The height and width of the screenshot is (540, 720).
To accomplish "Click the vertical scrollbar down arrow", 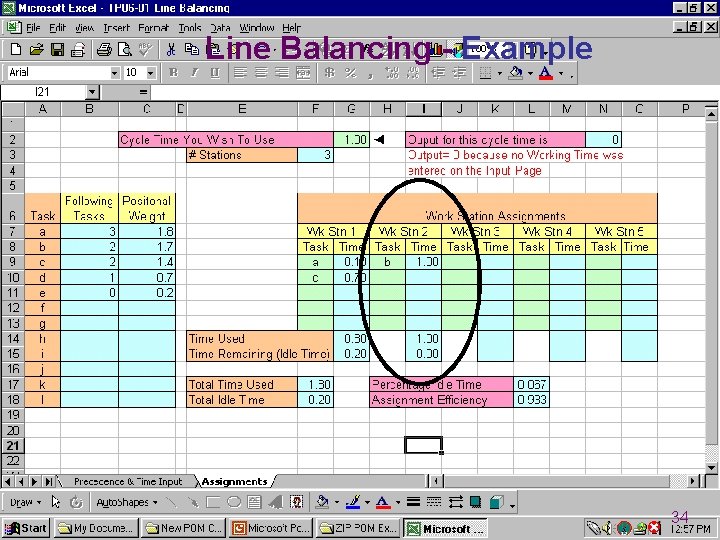I will coord(711,467).
